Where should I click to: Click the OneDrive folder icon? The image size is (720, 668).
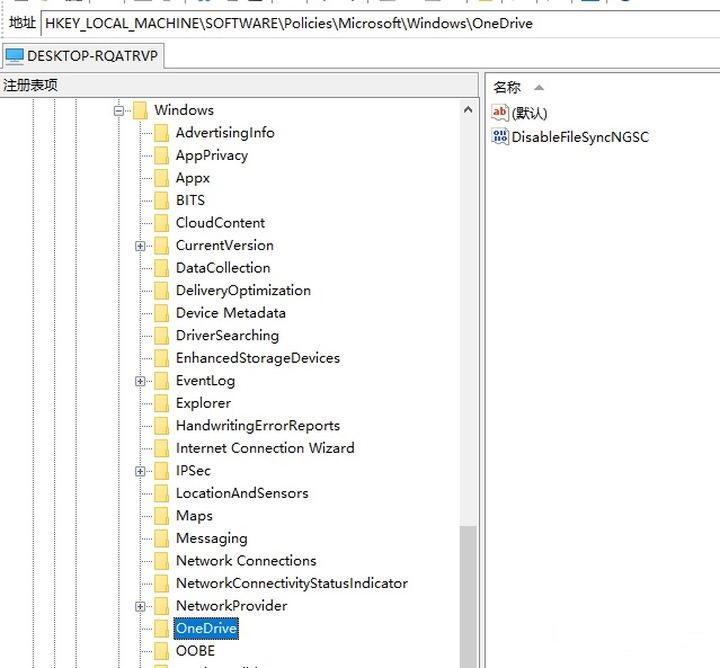[161, 628]
